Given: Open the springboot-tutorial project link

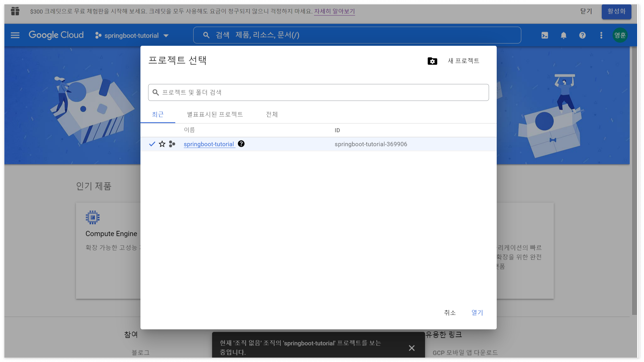Looking at the screenshot, I should [209, 144].
